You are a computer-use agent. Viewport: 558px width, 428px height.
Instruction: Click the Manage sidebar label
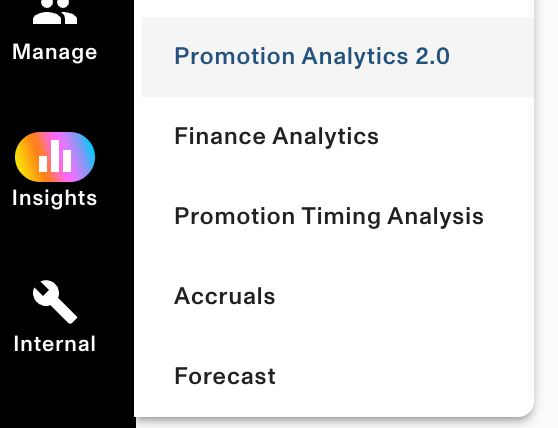pyautogui.click(x=54, y=52)
